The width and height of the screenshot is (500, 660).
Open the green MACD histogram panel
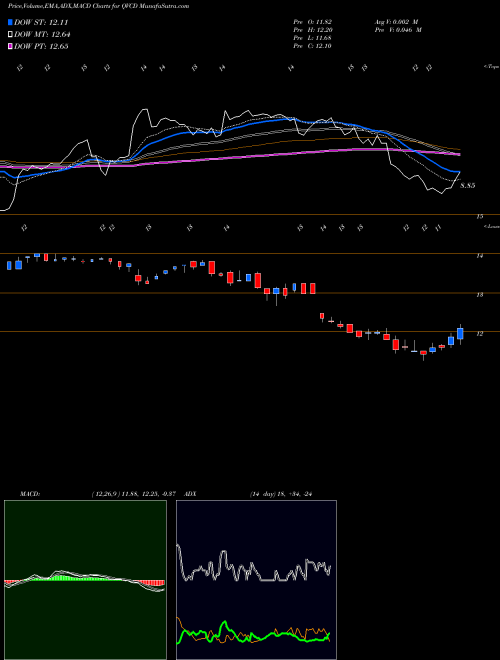[85, 580]
